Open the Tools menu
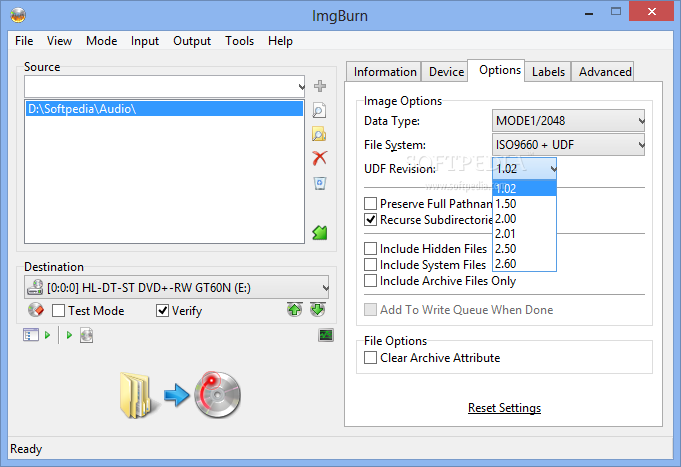This screenshot has width=681, height=467. point(239,41)
